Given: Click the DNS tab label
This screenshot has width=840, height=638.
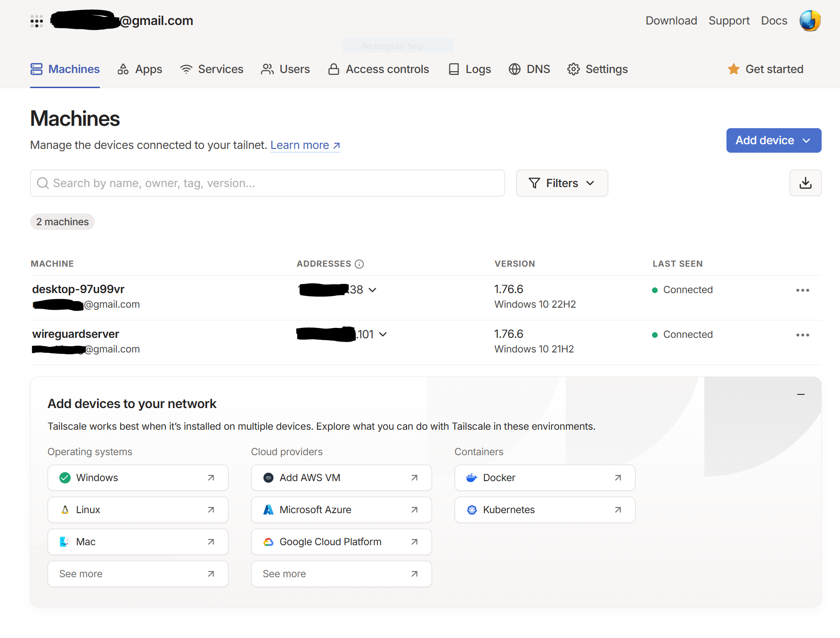Looking at the screenshot, I should point(538,69).
